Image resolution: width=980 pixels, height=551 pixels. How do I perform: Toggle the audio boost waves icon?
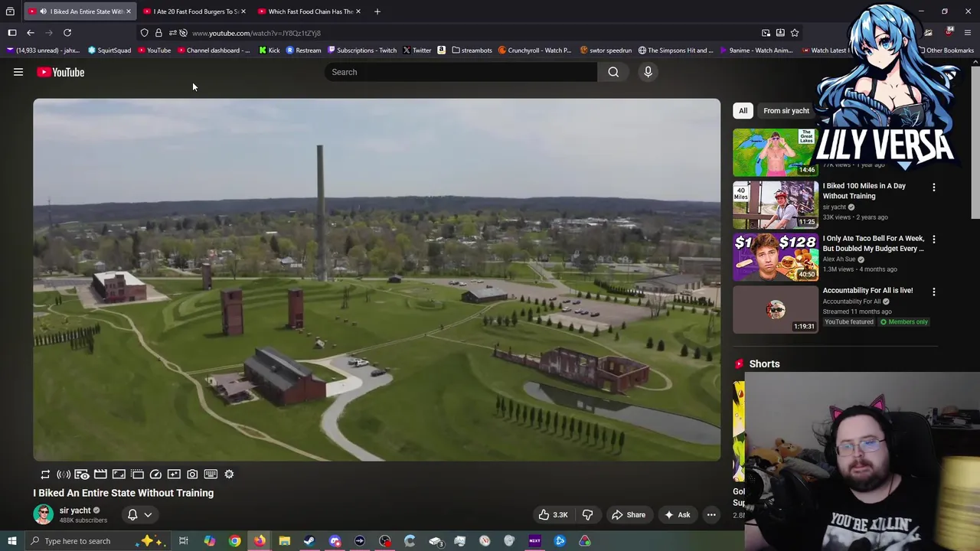pyautogui.click(x=64, y=474)
